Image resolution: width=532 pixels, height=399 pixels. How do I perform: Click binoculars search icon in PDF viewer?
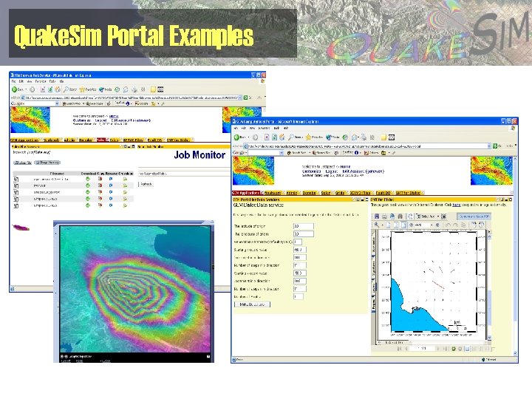point(400,216)
